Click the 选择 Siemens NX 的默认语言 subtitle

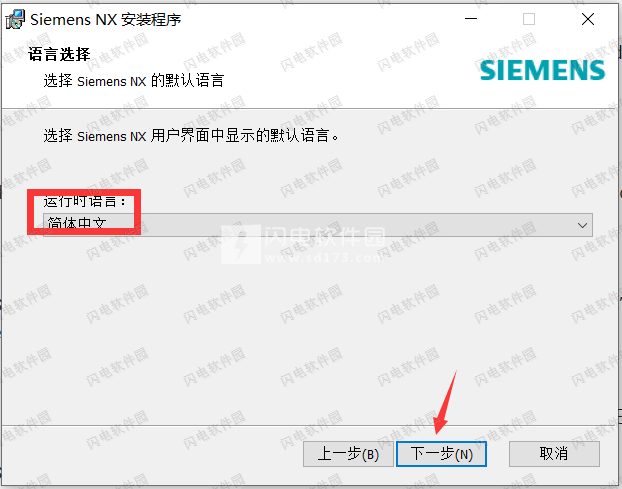coord(134,81)
